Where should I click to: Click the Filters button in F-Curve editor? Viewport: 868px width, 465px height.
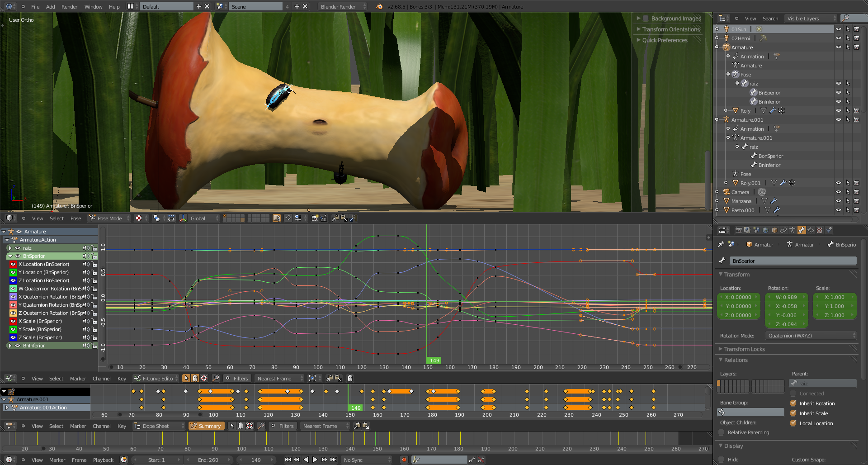pyautogui.click(x=237, y=379)
